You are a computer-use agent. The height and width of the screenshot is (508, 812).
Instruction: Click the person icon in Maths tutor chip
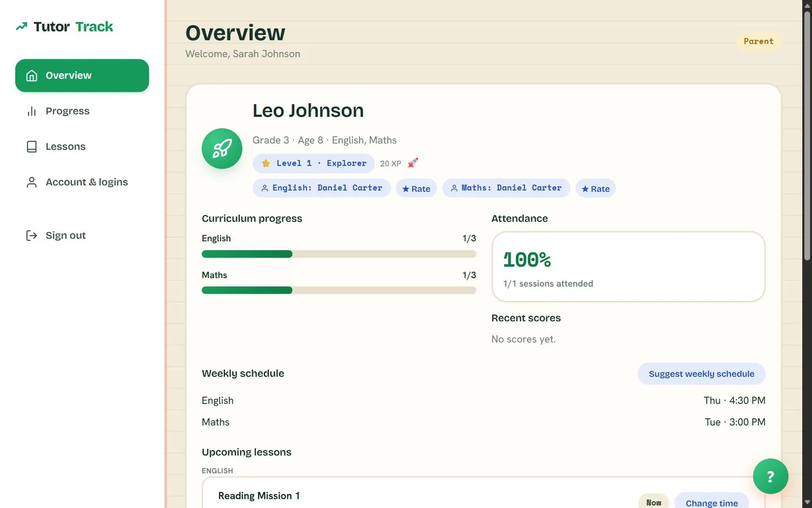tap(454, 188)
